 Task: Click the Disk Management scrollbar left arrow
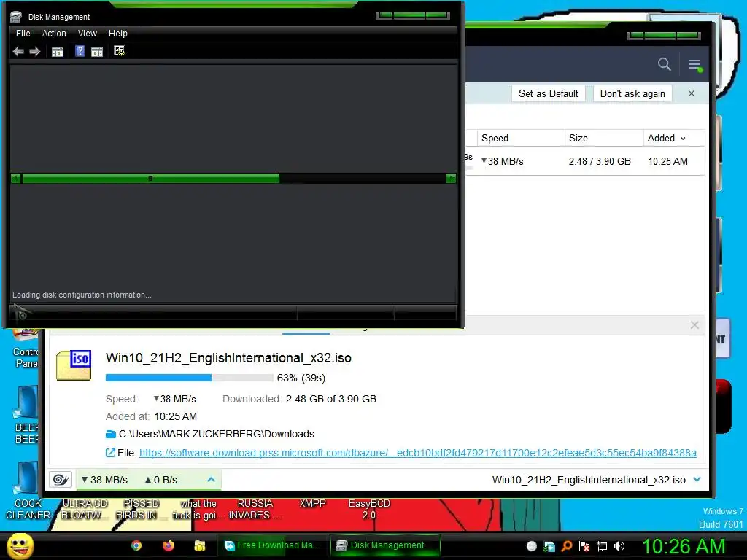pyautogui.click(x=16, y=179)
